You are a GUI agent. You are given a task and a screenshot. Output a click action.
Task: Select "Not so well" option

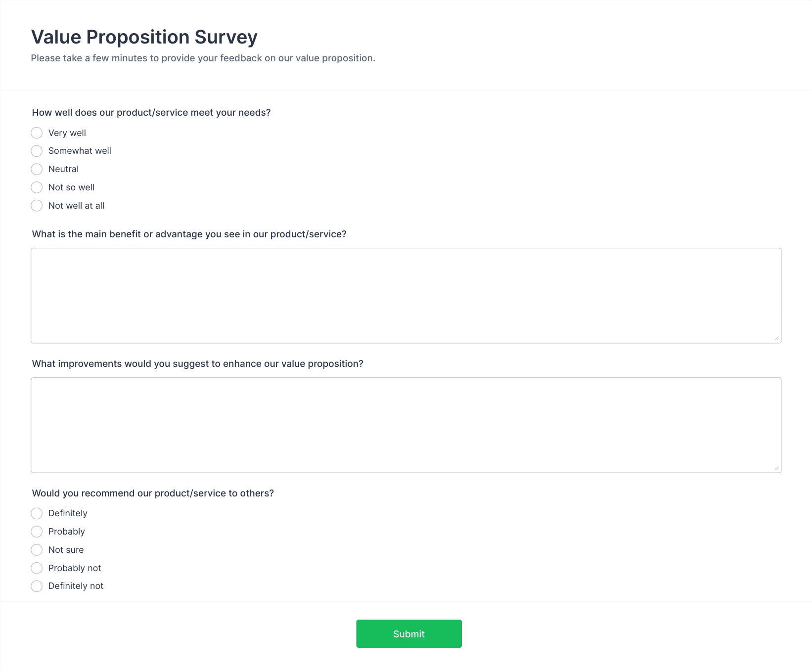pos(37,187)
